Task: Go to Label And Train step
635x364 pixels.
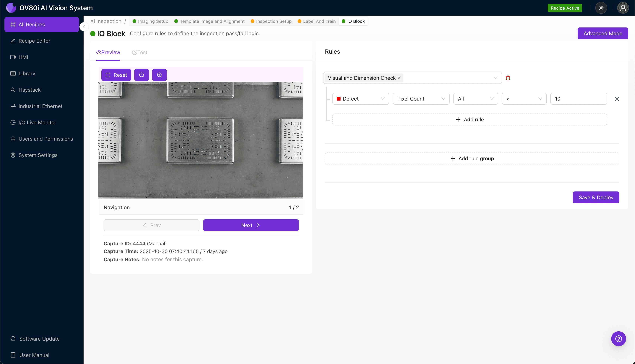Action: point(317,21)
